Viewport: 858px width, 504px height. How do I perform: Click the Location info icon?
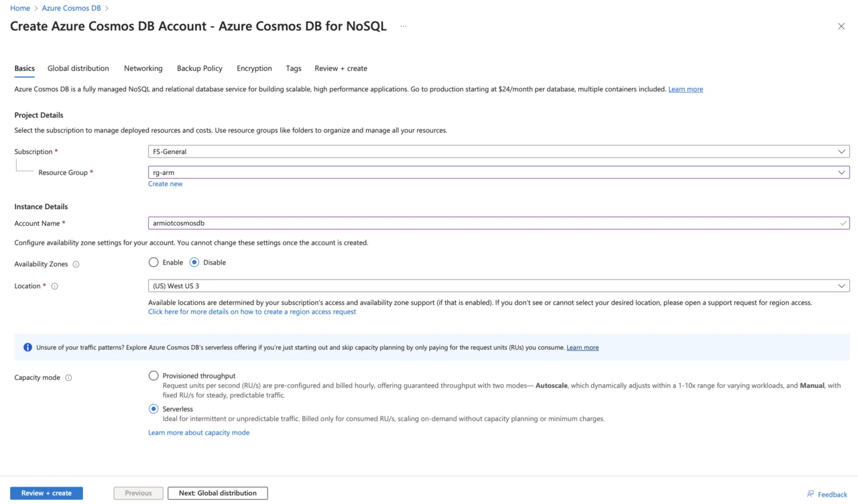click(55, 286)
